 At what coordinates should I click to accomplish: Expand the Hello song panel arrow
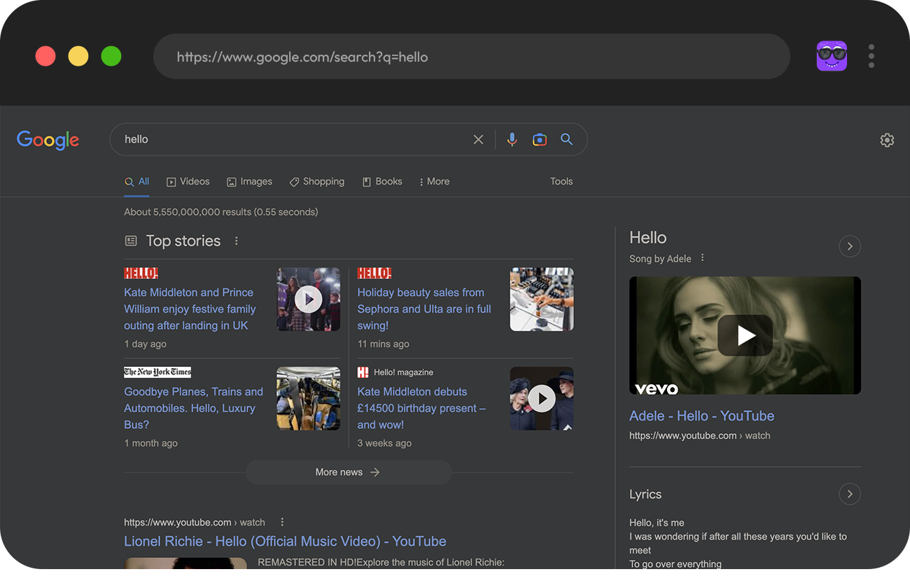coord(849,246)
